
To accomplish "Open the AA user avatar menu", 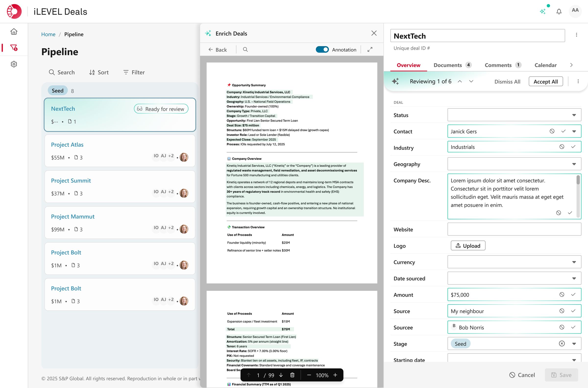I will [x=575, y=11].
